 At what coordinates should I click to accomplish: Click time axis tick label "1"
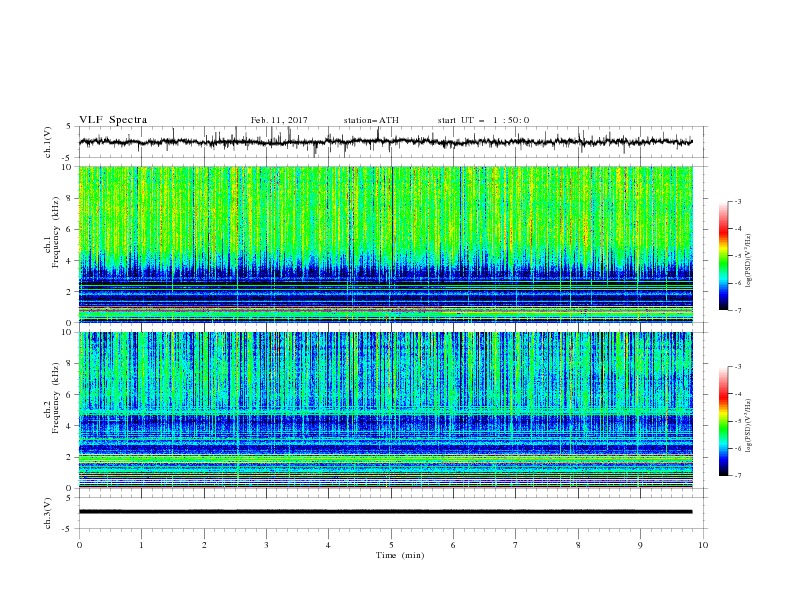(141, 545)
